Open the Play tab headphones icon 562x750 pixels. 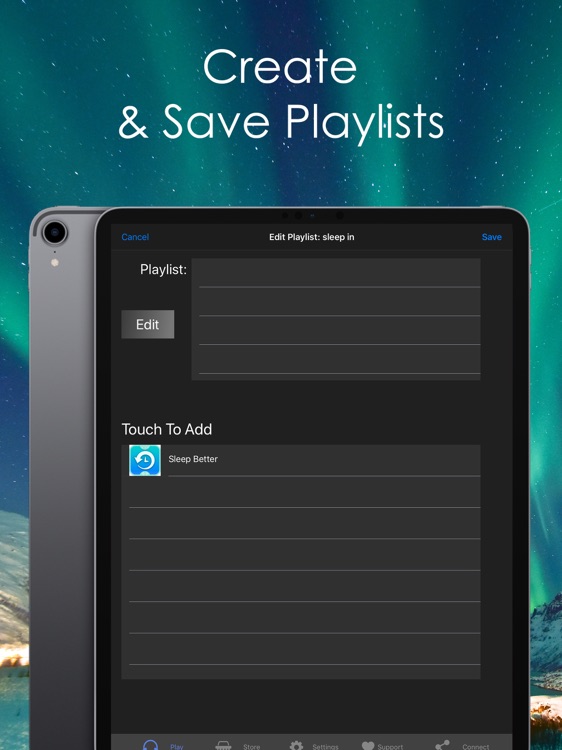tap(150, 745)
